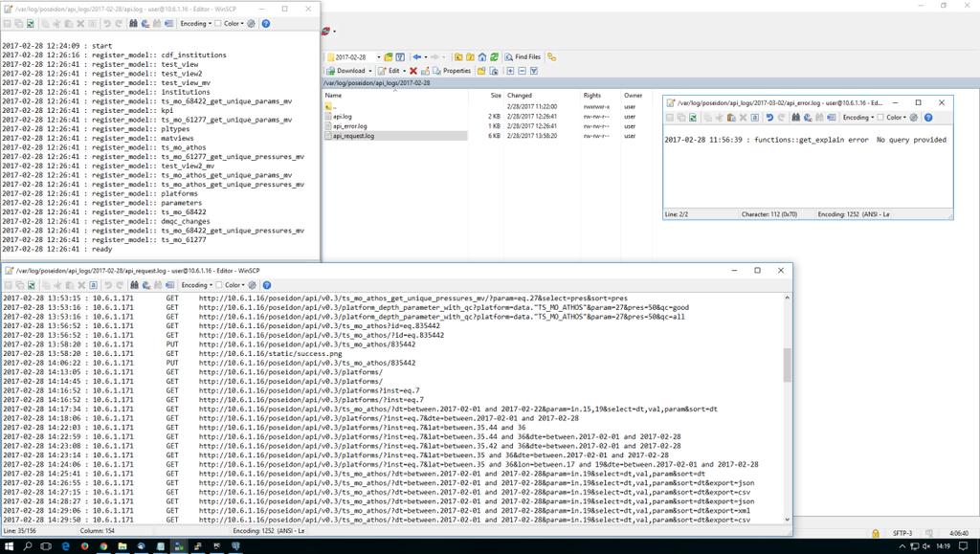Open Task View on taskbar
Image resolution: width=980 pixels, height=554 pixels.
pyautogui.click(x=46, y=546)
